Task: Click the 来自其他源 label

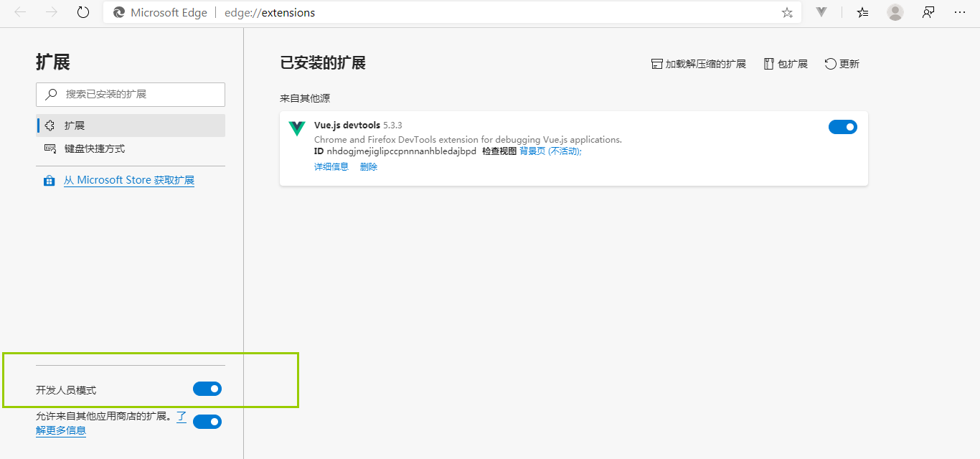Action: 305,98
